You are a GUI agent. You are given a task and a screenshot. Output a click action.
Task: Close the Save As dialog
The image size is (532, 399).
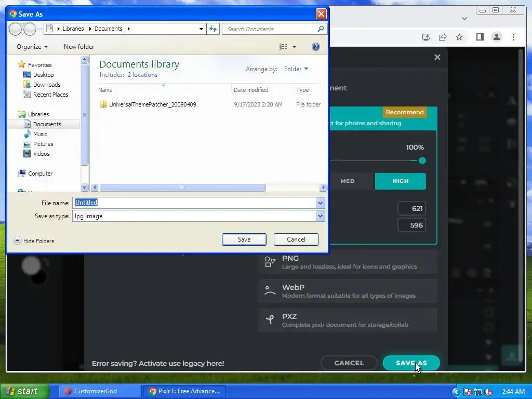click(321, 14)
